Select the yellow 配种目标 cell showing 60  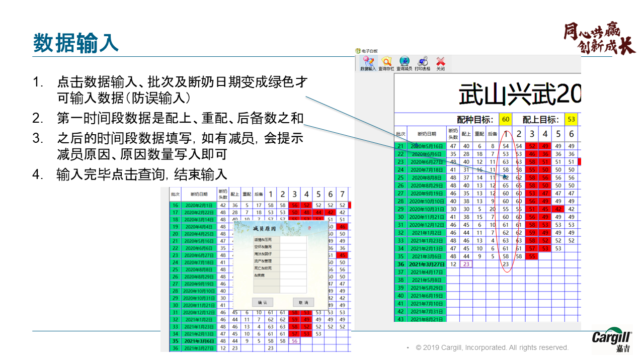pyautogui.click(x=505, y=120)
